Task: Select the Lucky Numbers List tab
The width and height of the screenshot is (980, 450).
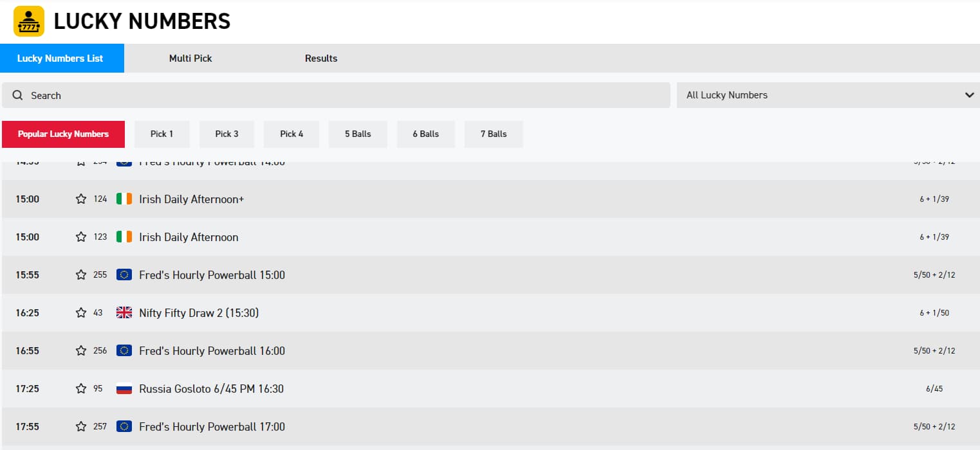Action: (62, 59)
